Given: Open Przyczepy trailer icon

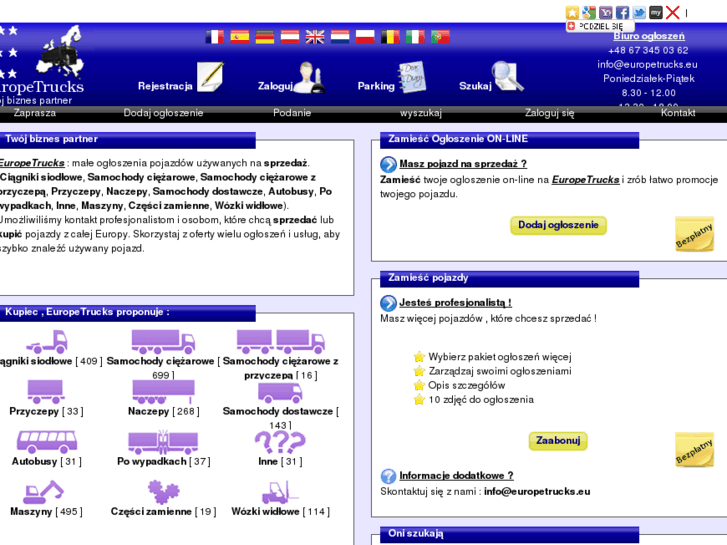Looking at the screenshot, I should coord(45,392).
